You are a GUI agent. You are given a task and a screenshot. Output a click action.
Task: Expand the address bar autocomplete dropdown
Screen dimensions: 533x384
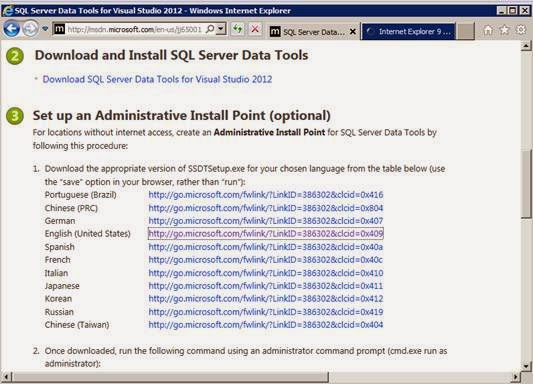pos(221,29)
